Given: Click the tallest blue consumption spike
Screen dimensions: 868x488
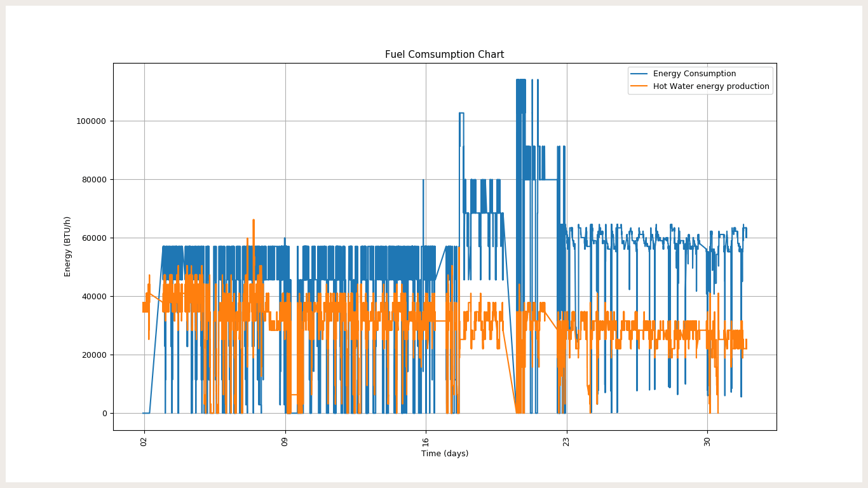Looking at the screenshot, I should click(x=520, y=80).
